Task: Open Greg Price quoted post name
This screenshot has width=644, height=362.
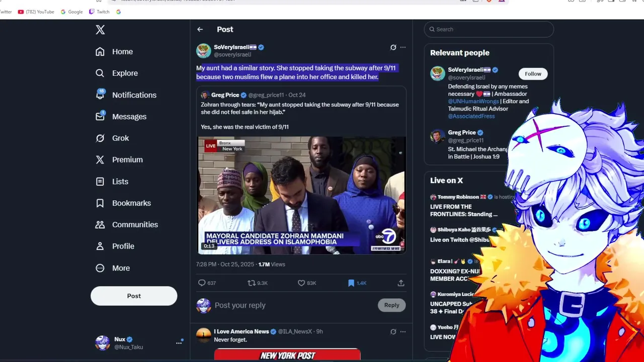Action: click(x=225, y=95)
